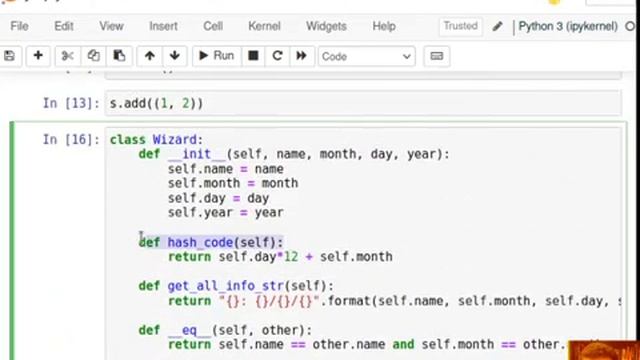Paste cells below icon
This screenshot has height=360, width=640.
119,56
